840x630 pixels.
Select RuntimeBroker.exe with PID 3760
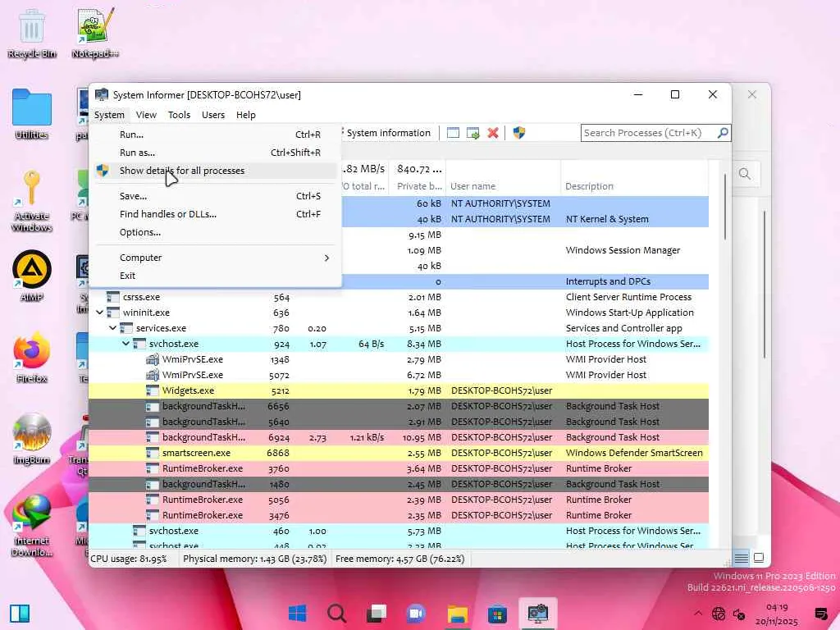pyautogui.click(x=399, y=468)
